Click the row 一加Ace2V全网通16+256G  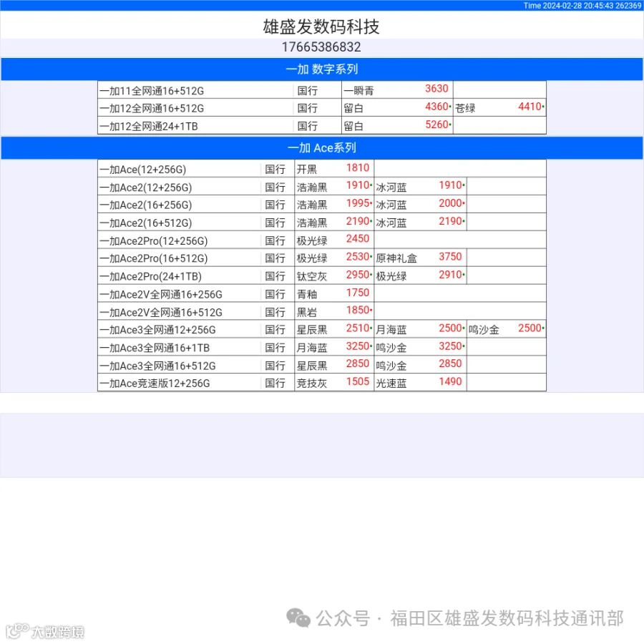click(322, 293)
